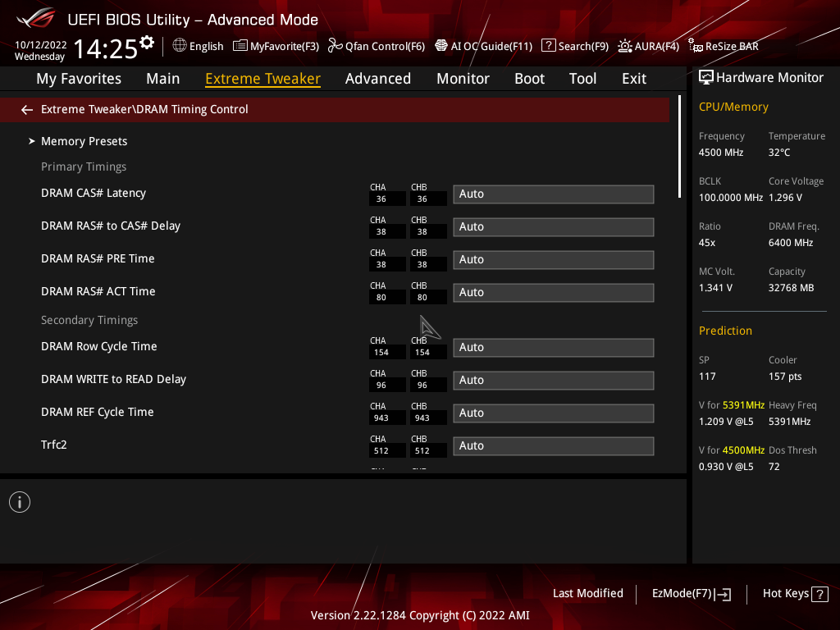
Task: Click the Prediction section heading
Action: 725,331
